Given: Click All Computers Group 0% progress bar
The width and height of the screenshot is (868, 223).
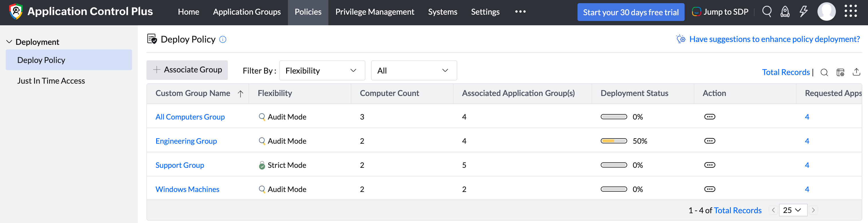Looking at the screenshot, I should click(x=614, y=117).
